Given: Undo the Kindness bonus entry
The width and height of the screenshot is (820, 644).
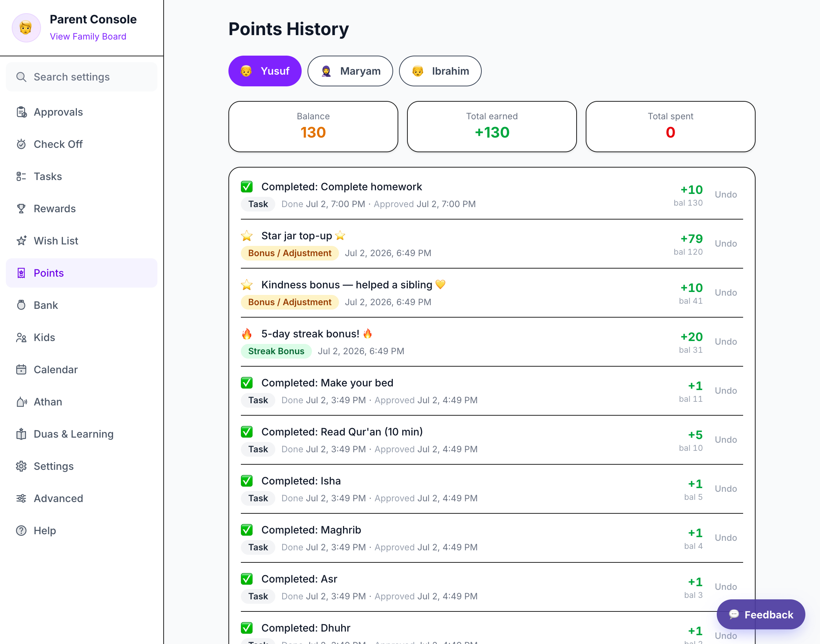Looking at the screenshot, I should click(x=726, y=293).
